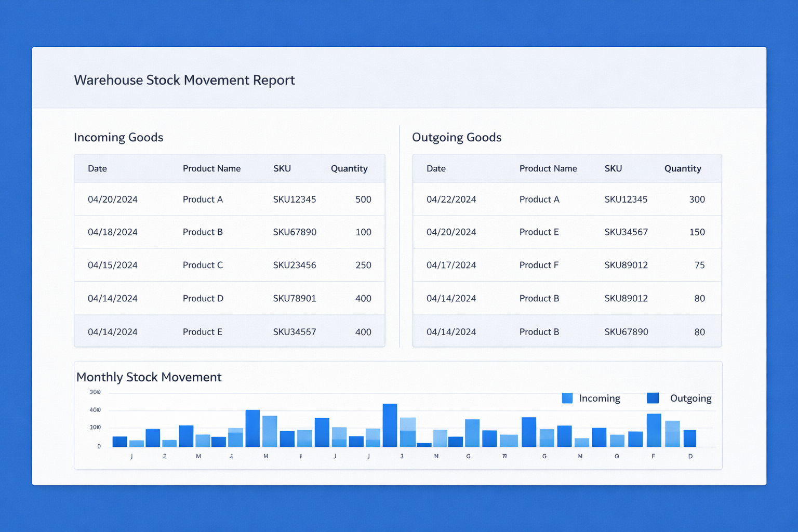Select the 04/22/2024 date cell
Image resolution: width=798 pixels, height=532 pixels.
coord(451,199)
